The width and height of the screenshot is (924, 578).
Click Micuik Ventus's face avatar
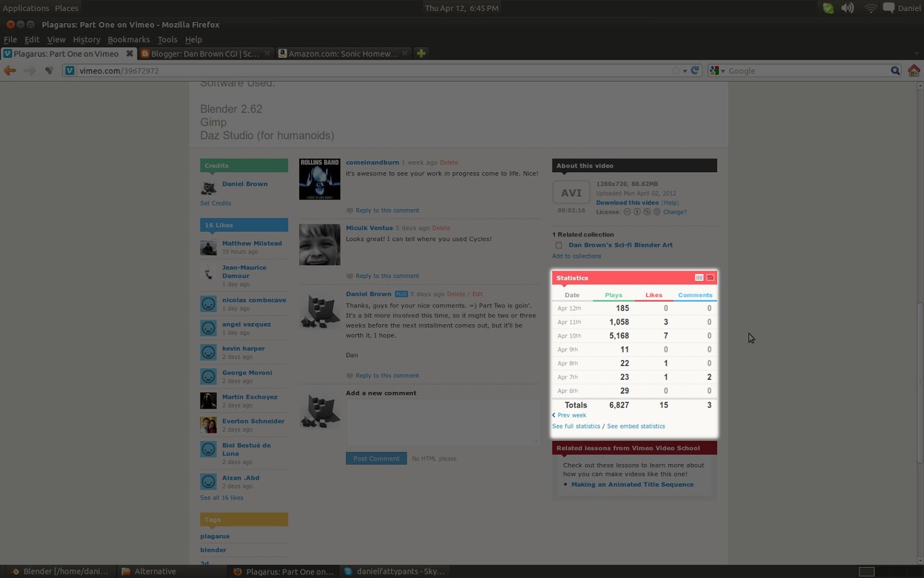coord(319,244)
